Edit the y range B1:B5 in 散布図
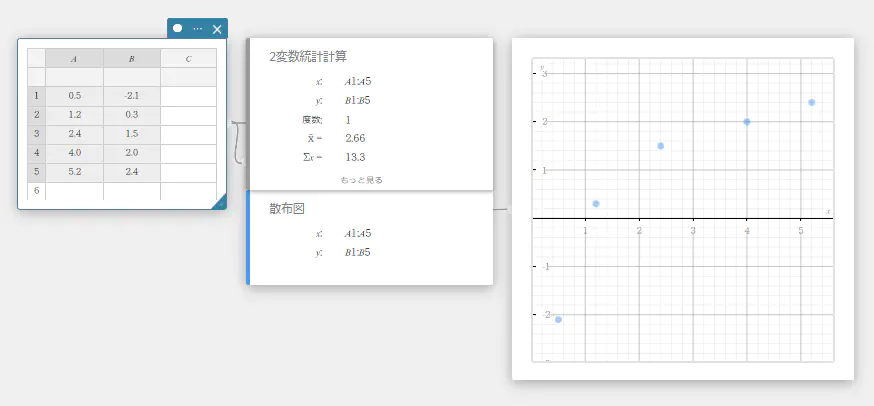This screenshot has height=406, width=874. pyautogui.click(x=358, y=252)
